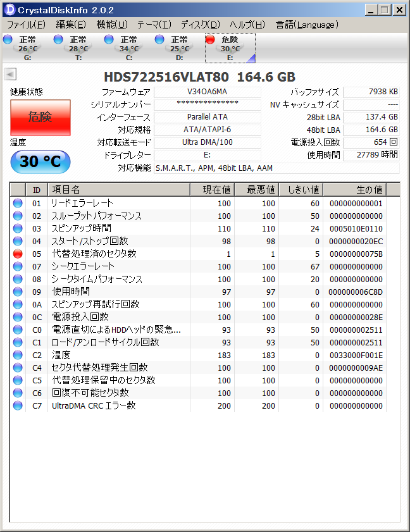Select the E: drive tab marked 危険
Screen dimensions: 410x532
tap(230, 48)
